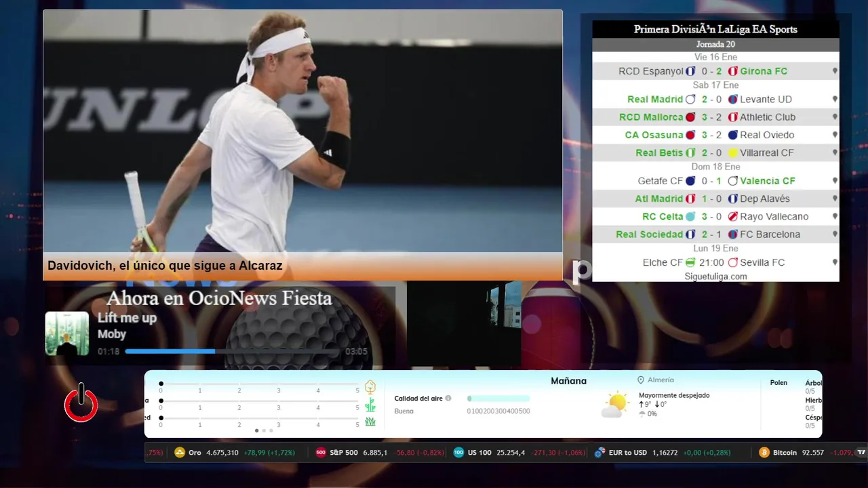Open Bitcoin ticker entry

point(806,453)
